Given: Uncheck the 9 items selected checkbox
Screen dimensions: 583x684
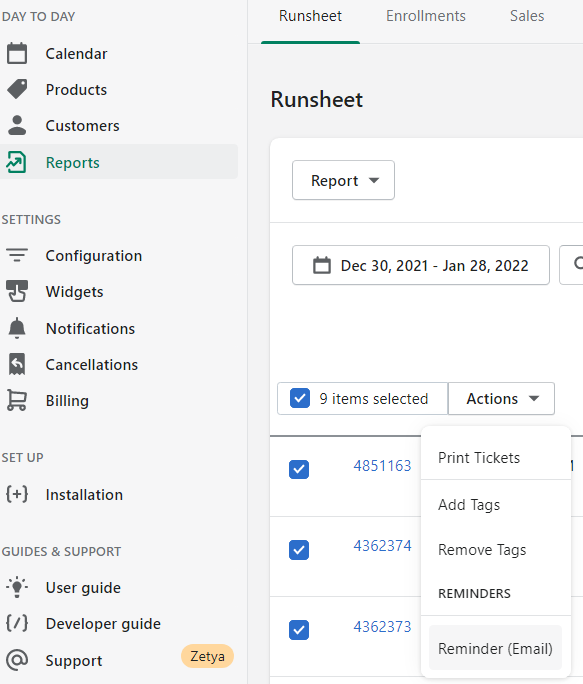Looking at the screenshot, I should pos(300,398).
